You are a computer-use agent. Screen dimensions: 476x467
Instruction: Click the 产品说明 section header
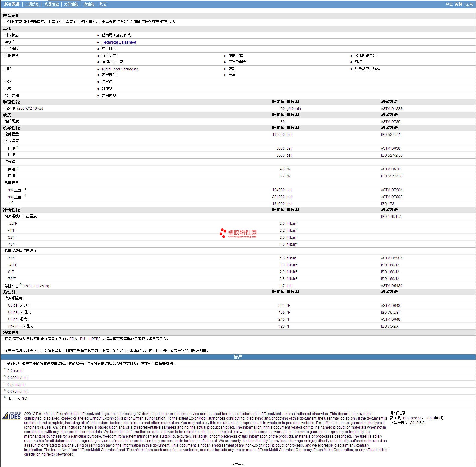click(x=11, y=16)
